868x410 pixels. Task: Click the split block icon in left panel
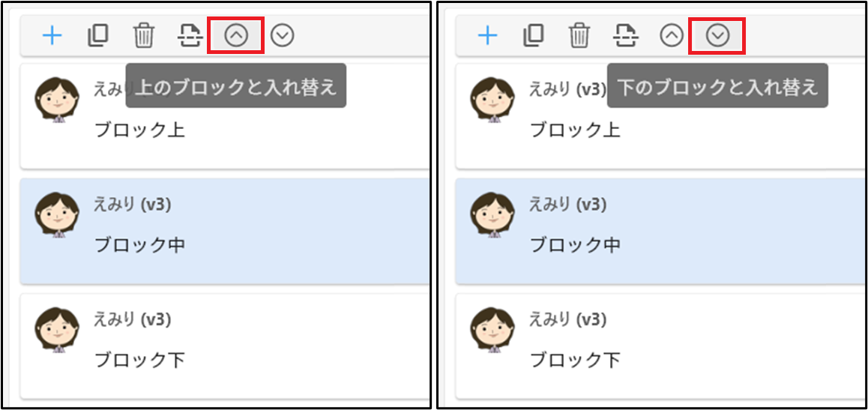click(190, 37)
